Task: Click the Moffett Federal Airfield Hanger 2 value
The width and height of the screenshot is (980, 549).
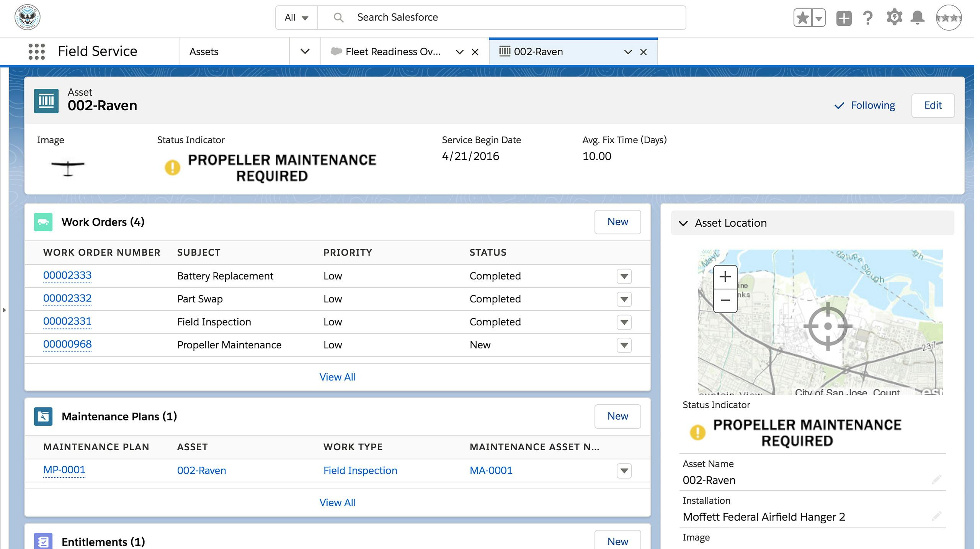Action: click(x=764, y=517)
